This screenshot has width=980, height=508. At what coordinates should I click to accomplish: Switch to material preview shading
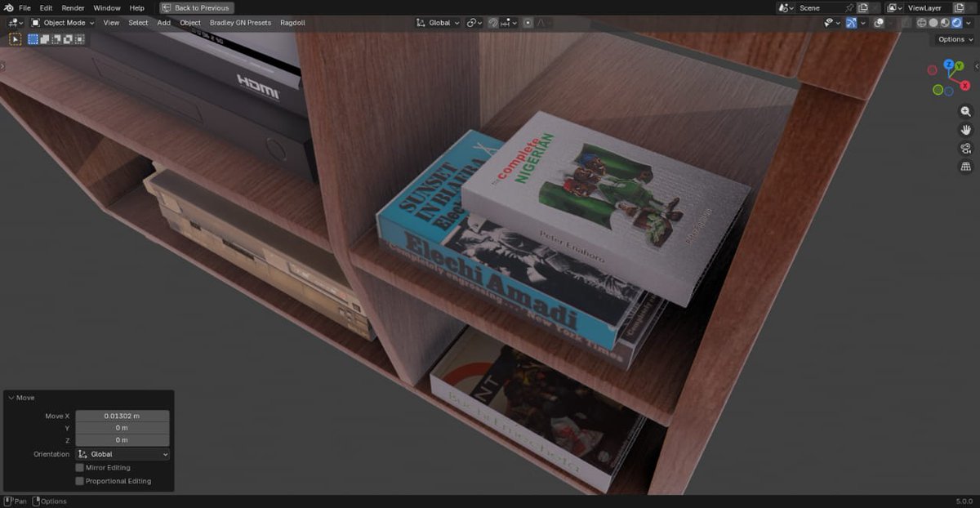tap(945, 23)
